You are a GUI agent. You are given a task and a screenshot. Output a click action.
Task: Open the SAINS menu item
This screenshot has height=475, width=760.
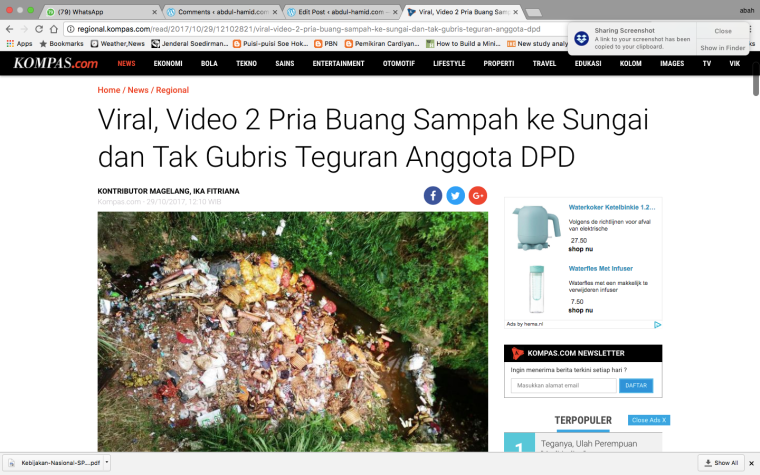tap(285, 63)
